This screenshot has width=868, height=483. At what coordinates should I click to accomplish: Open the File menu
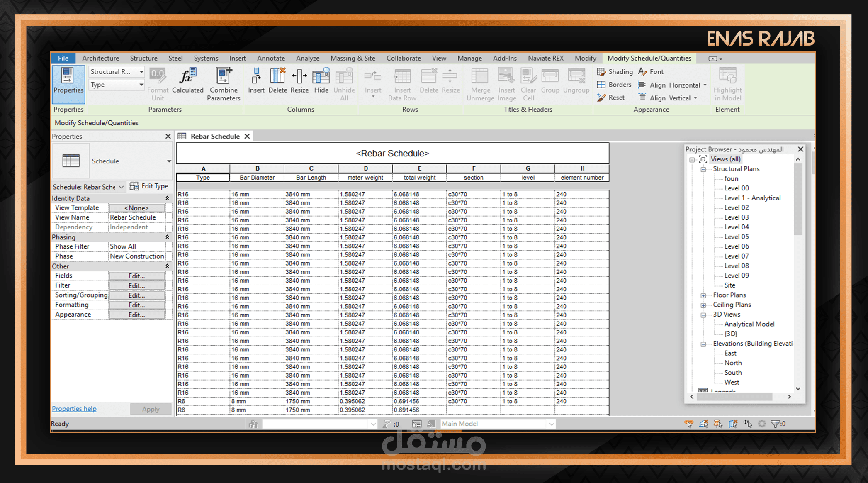[x=63, y=58]
